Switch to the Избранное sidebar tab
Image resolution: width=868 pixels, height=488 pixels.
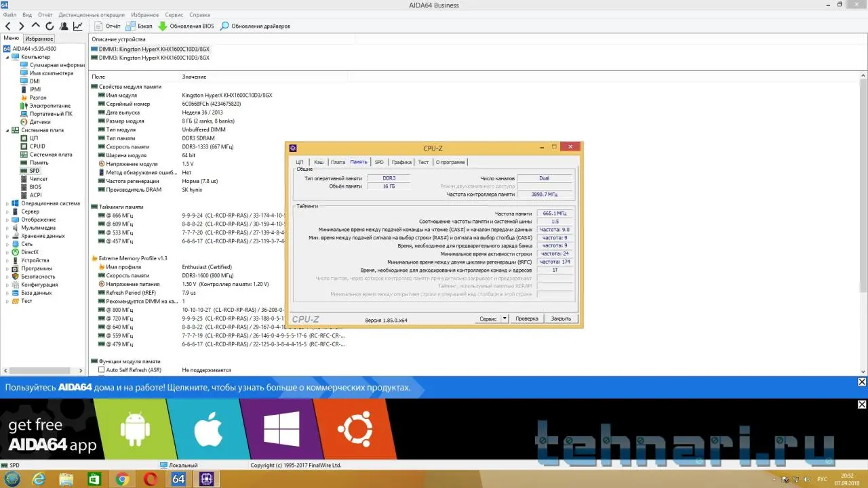point(39,39)
